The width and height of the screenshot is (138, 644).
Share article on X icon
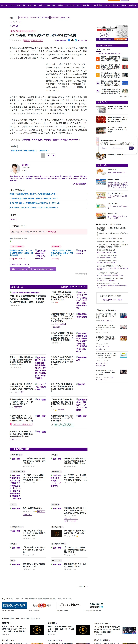pos(72,40)
